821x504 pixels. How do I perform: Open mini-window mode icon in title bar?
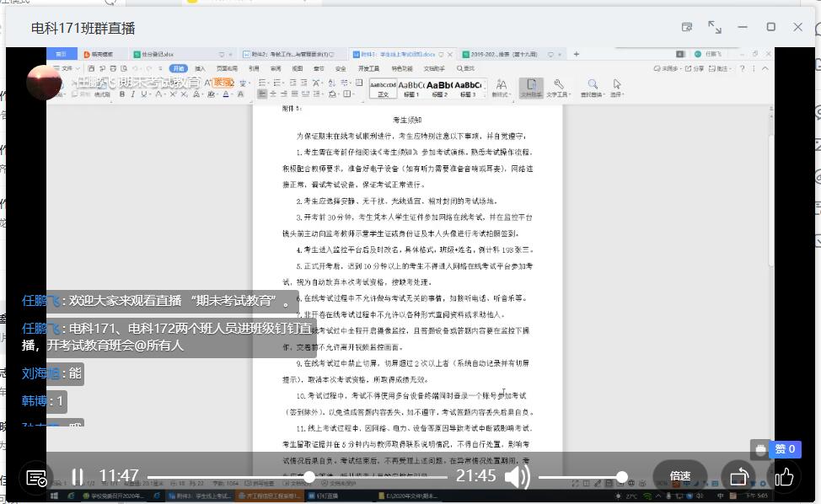click(x=687, y=27)
